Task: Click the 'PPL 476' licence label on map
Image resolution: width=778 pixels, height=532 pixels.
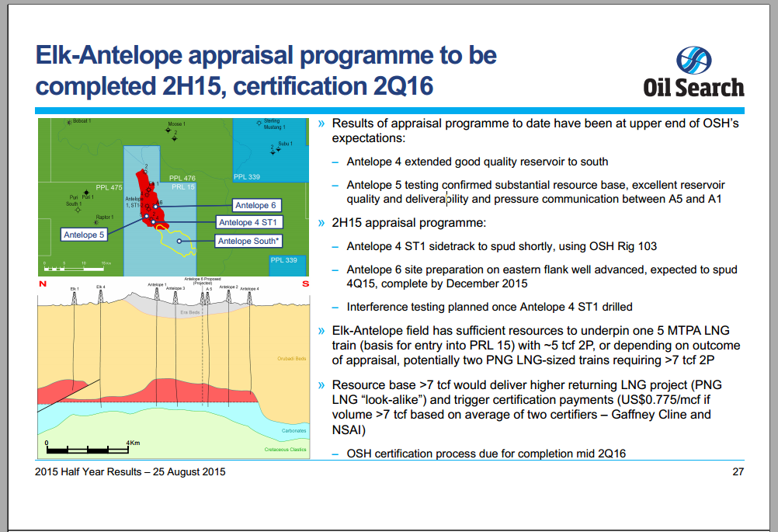Action: point(182,178)
